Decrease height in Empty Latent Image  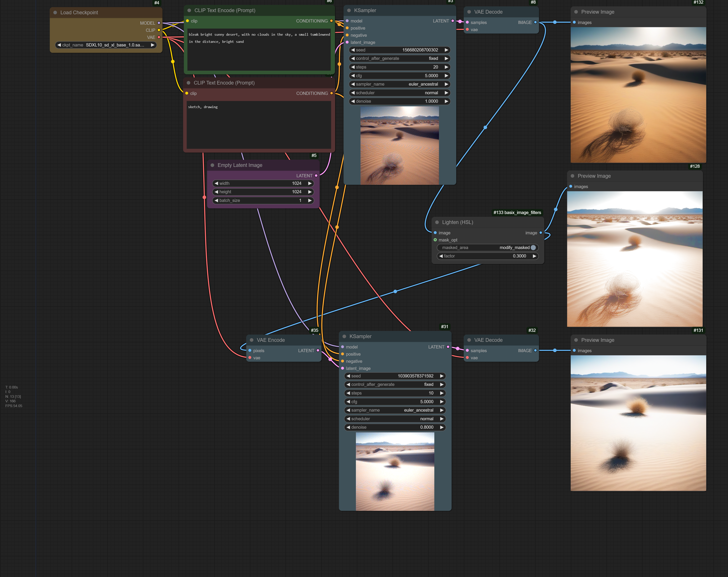[x=217, y=192]
